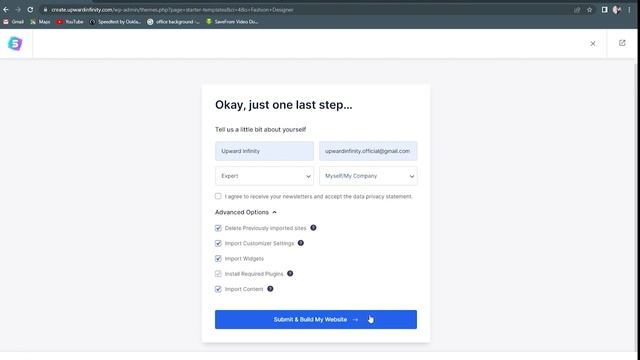Show help for Install Required Plugins

[290, 273]
